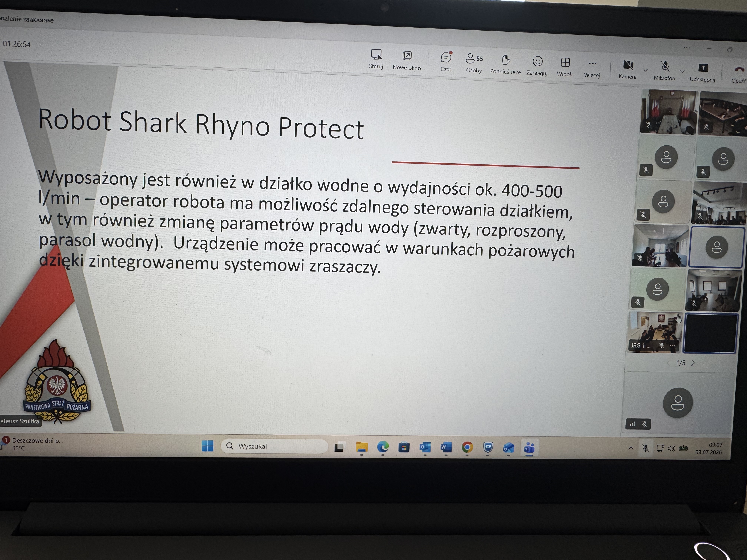Click the slide title Robot Shark Rhyno Protect
Viewport: 747px width, 560px height.
(x=201, y=124)
